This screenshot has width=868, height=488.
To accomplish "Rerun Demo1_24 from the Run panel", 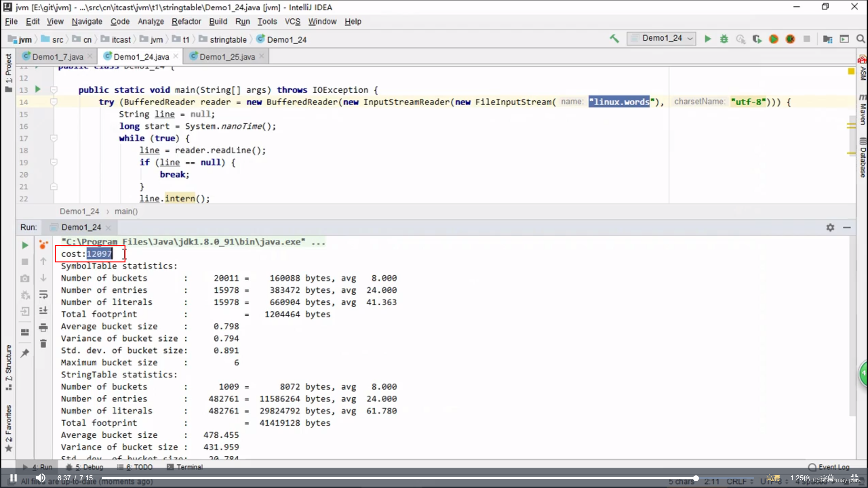I will 25,245.
